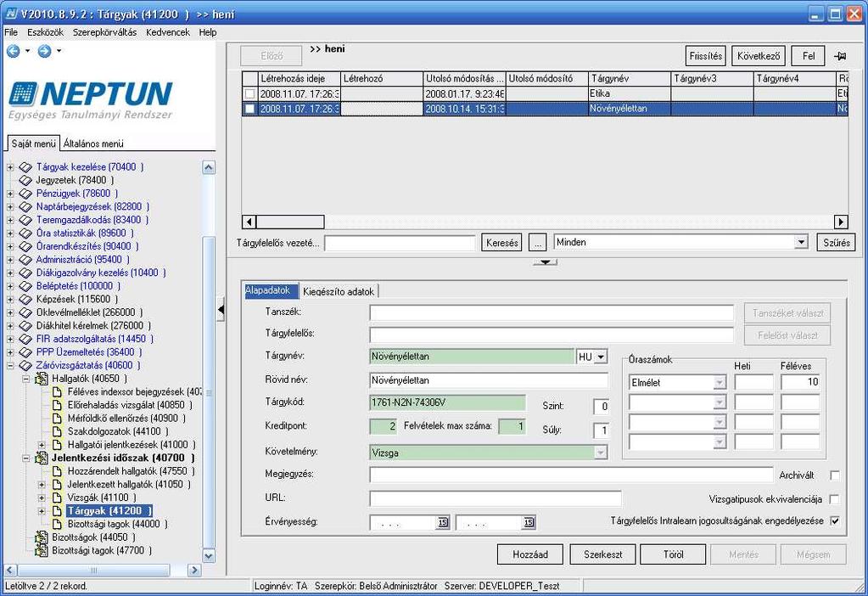Click the Jegyzetek (78400) book icon
Image resolution: width=868 pixels, height=596 pixels.
coord(25,180)
